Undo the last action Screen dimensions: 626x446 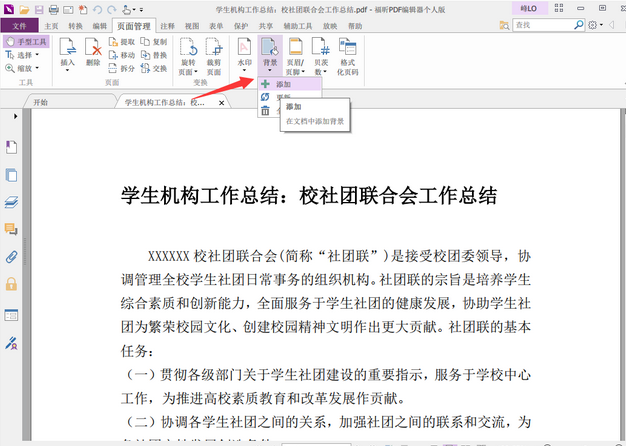pos(97,9)
